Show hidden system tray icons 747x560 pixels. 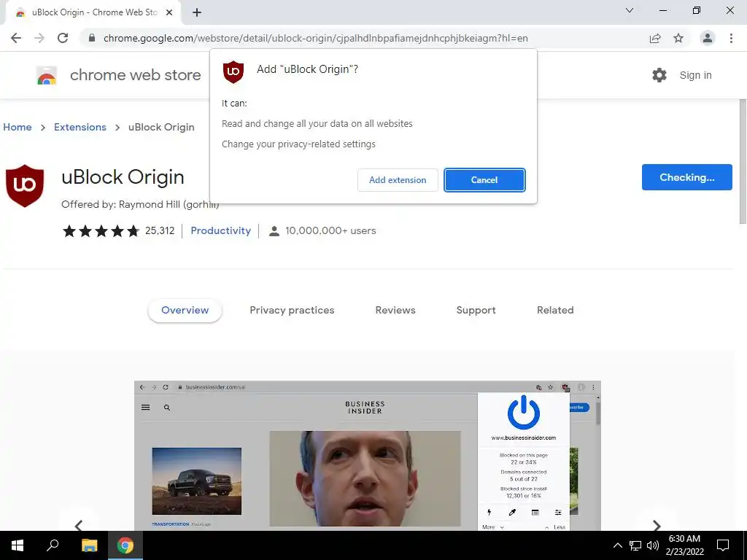(x=617, y=545)
